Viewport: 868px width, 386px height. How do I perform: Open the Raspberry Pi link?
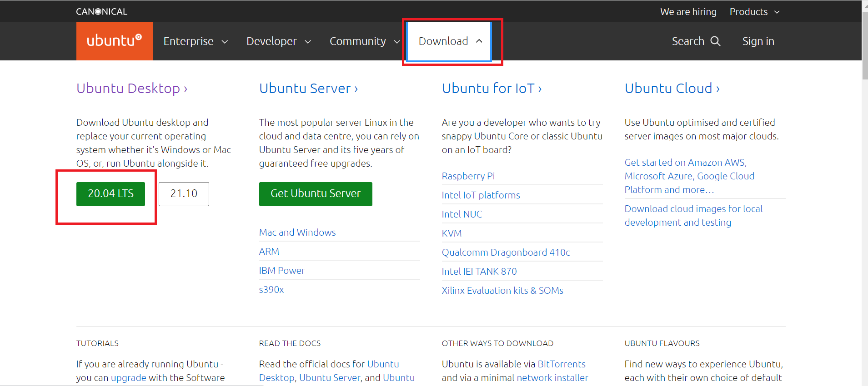point(468,176)
